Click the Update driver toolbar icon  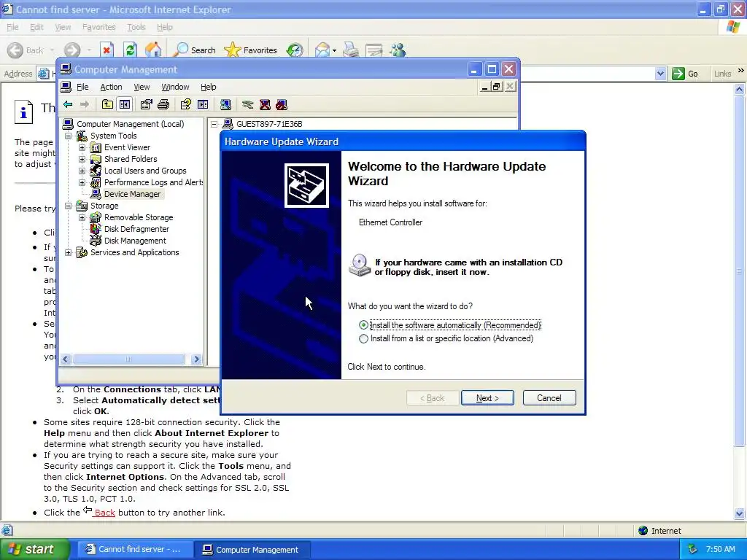248,105
